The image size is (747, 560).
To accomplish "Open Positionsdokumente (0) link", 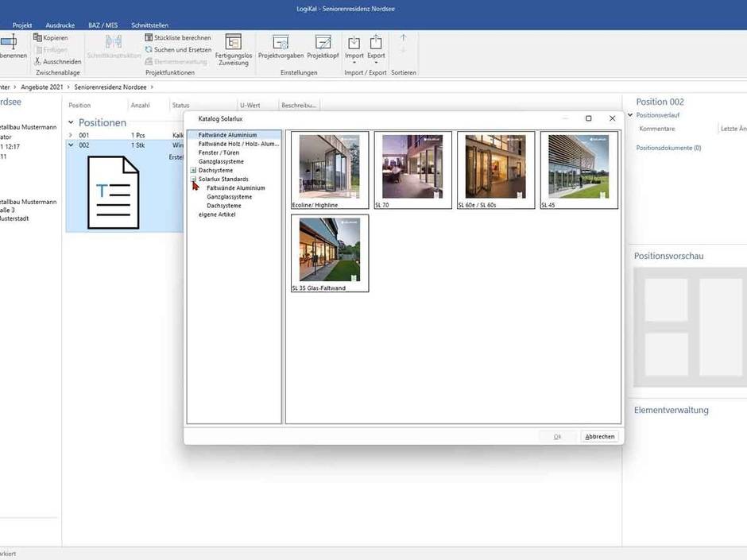I will pos(668,148).
